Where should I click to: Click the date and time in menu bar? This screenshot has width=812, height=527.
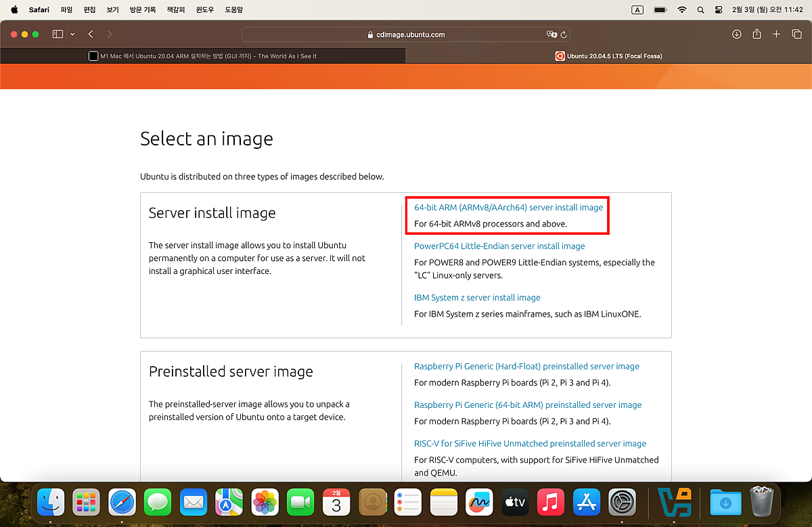tap(767, 10)
